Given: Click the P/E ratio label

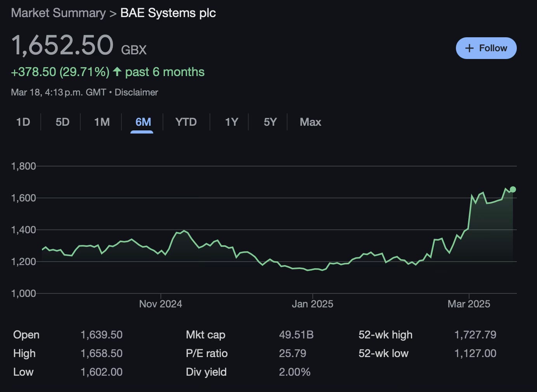Looking at the screenshot, I should [207, 354].
